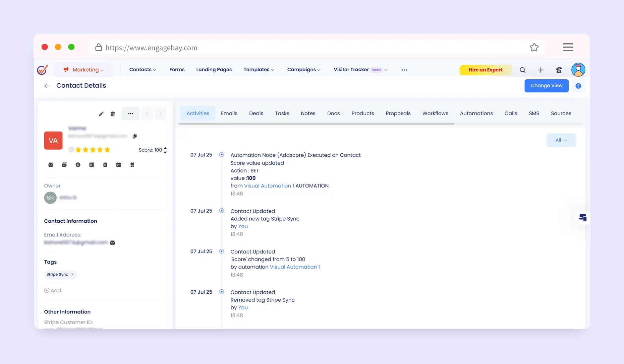The image size is (624, 364).
Task: Click the dollar sign deal icon
Action: [x=78, y=165]
